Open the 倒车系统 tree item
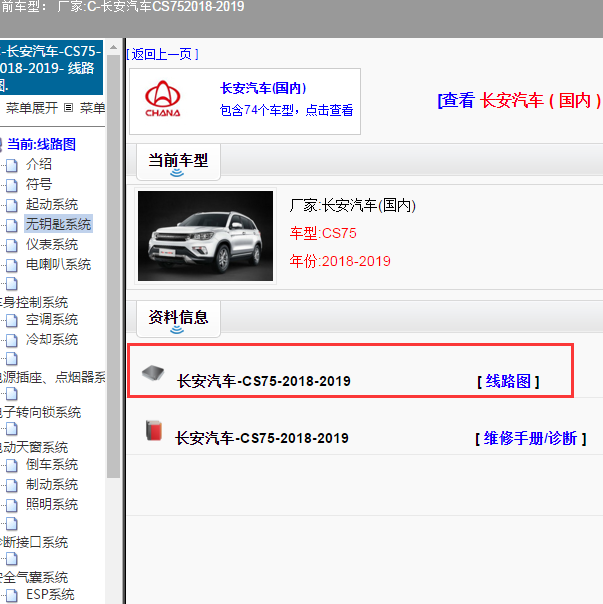603x604 pixels. click(52, 465)
